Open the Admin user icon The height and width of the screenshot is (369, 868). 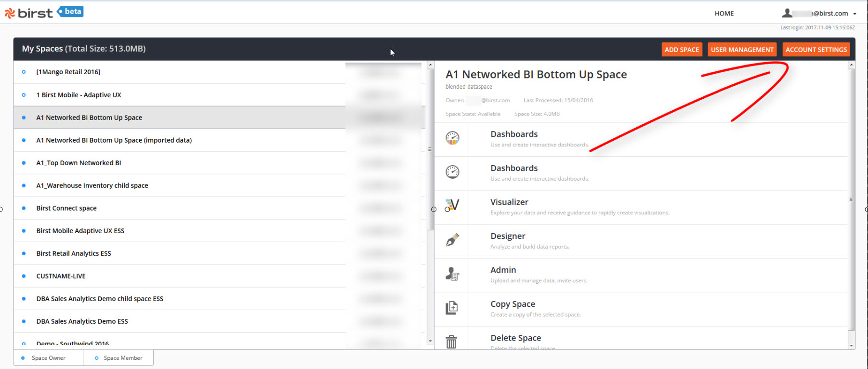pyautogui.click(x=452, y=274)
